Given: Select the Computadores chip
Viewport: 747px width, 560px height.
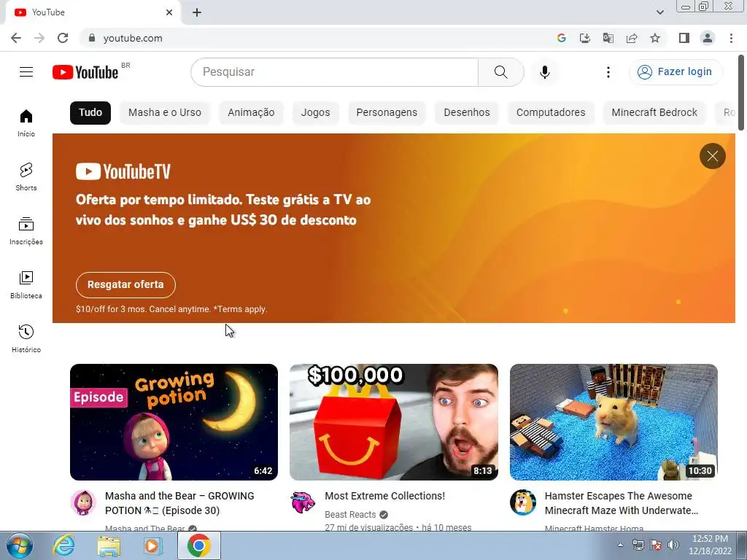Looking at the screenshot, I should point(551,113).
